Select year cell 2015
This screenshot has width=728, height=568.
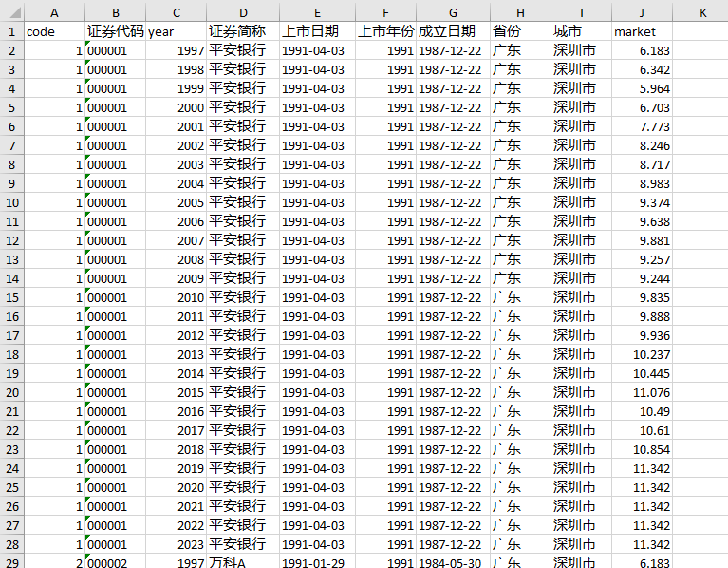(x=176, y=392)
